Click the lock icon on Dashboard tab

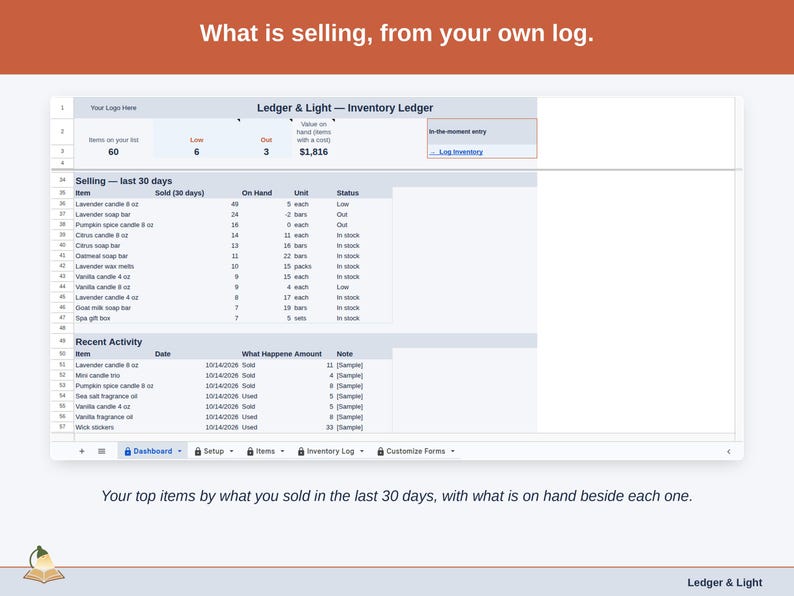(x=128, y=451)
